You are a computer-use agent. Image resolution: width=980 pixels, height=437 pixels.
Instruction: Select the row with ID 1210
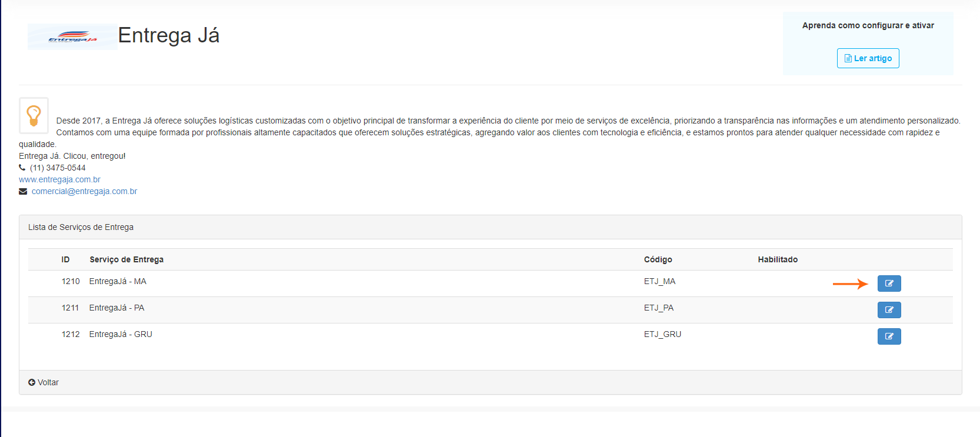pos(71,281)
